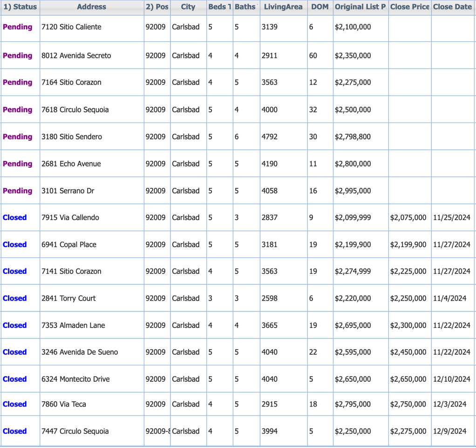476x448 pixels.
Task: Click close price $2,075,000
Action: click(x=408, y=218)
